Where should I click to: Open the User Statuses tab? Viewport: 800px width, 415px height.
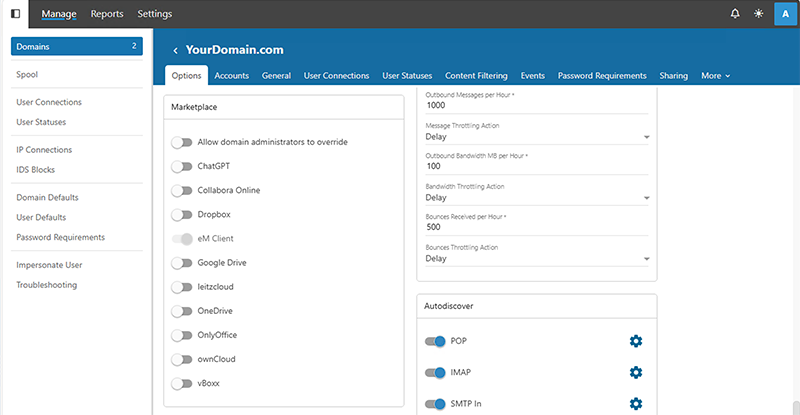click(x=407, y=76)
